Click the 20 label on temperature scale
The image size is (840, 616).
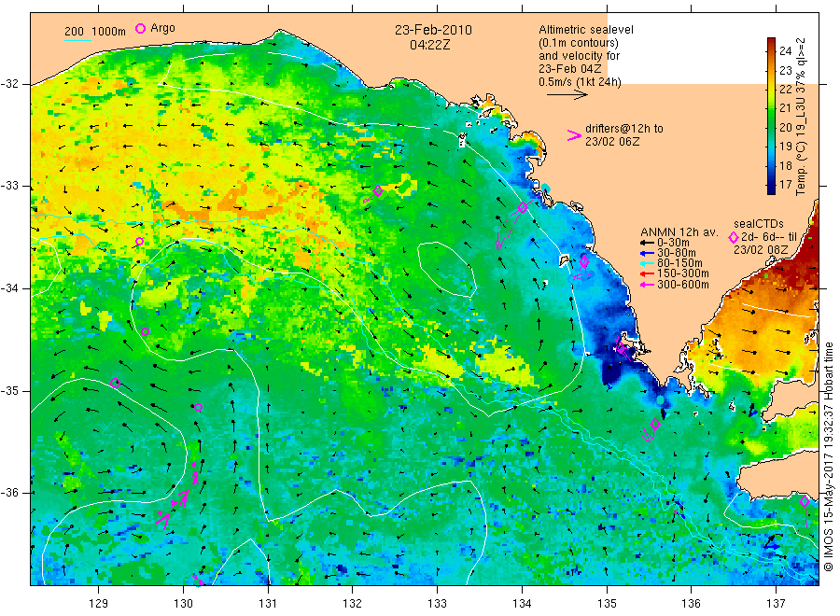point(785,128)
